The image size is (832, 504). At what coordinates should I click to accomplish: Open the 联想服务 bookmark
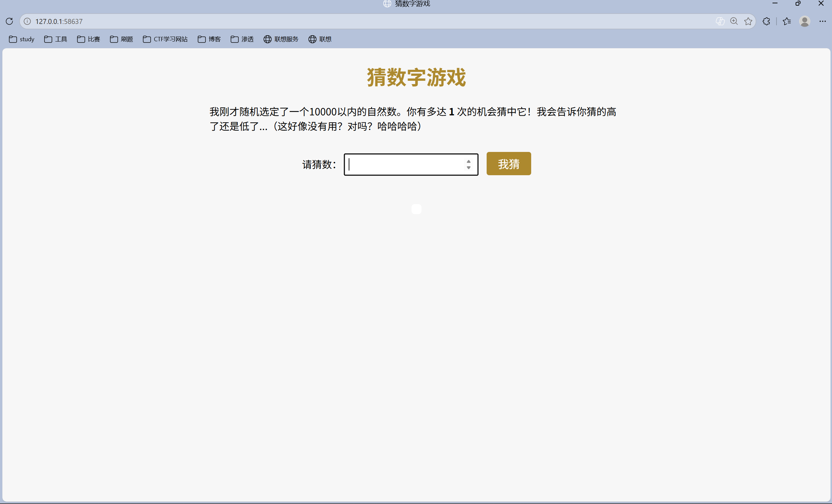281,39
